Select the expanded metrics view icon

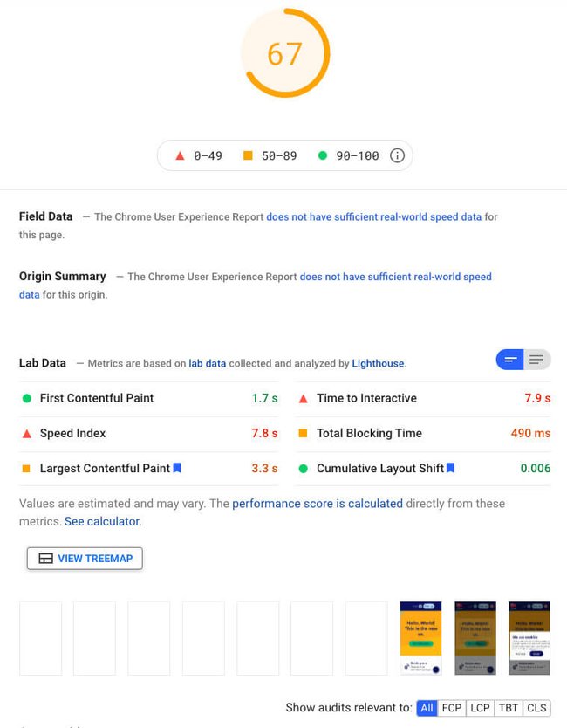(x=536, y=359)
